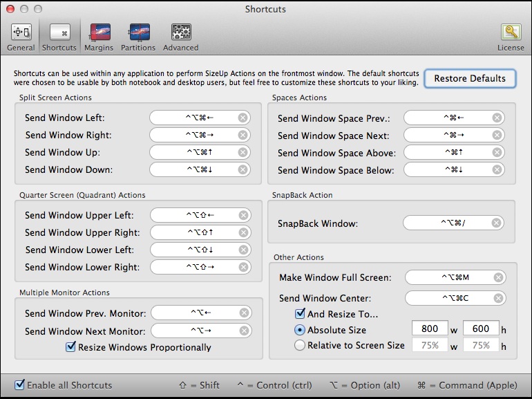532x399 pixels.
Task: Click the Send Window Center shortcut field
Action: (449, 298)
